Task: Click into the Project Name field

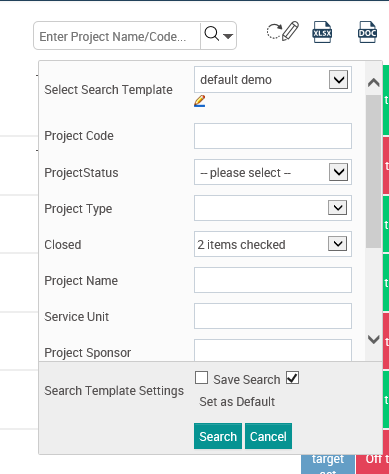Action: click(273, 280)
